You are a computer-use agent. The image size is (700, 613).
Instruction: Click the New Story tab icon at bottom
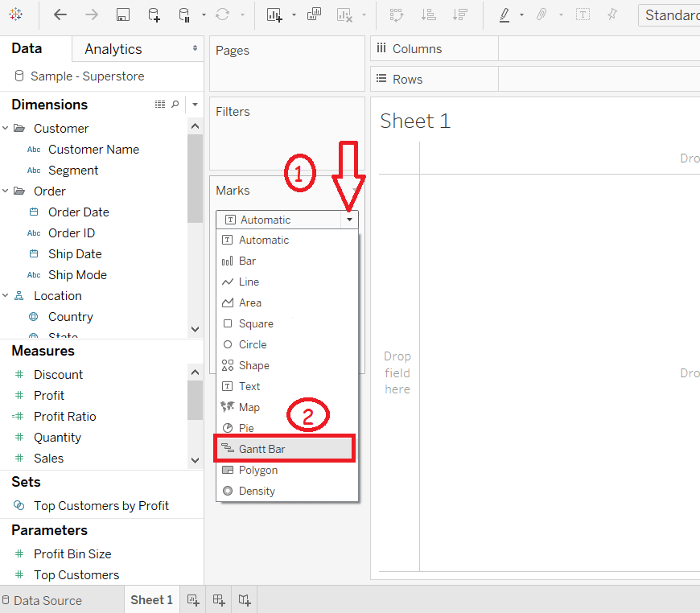tap(245, 599)
